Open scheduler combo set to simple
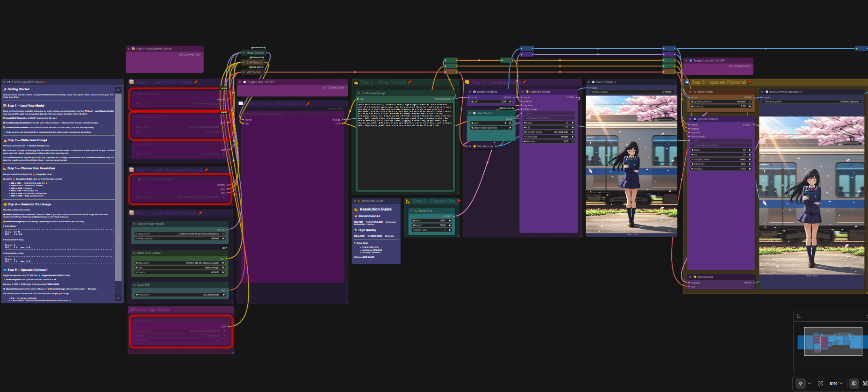The image size is (868, 392). (x=548, y=137)
